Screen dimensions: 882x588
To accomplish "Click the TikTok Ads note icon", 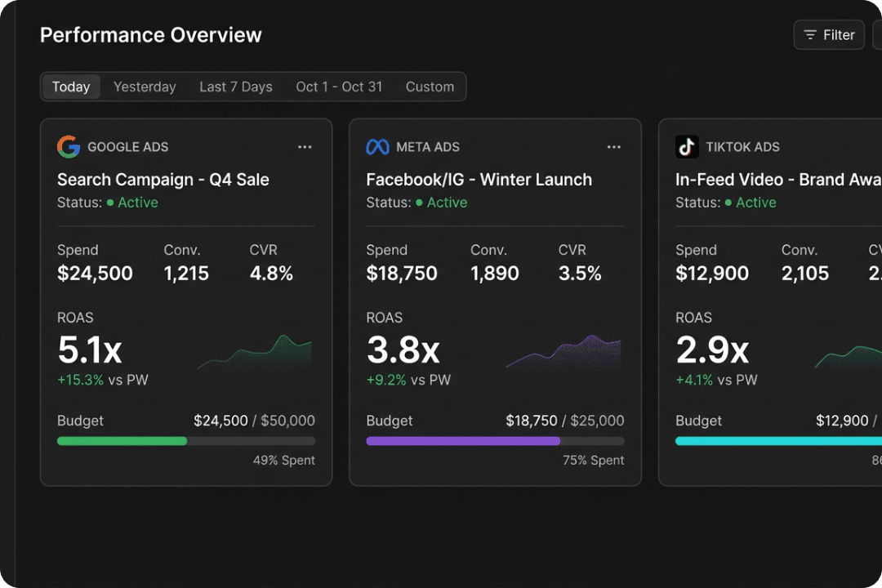I will coord(687,147).
